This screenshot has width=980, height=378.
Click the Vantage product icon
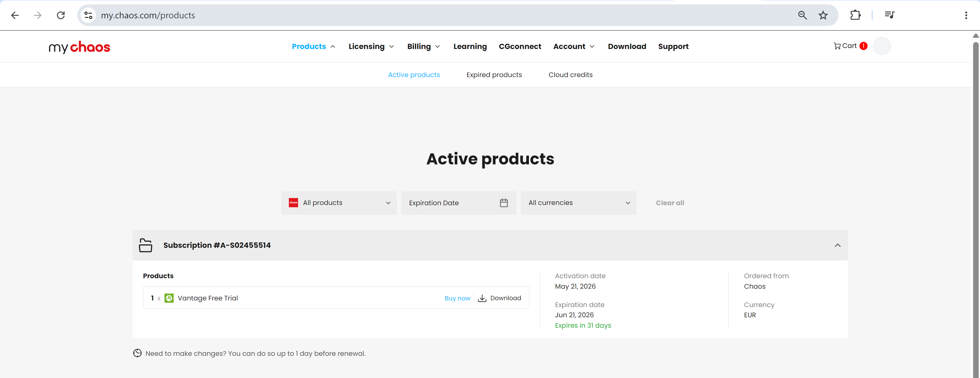tap(169, 298)
